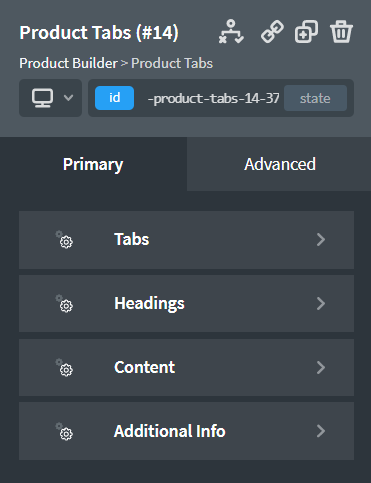Delete element with the trash icon
Image resolution: width=371 pixels, height=483 pixels.
pyautogui.click(x=341, y=32)
